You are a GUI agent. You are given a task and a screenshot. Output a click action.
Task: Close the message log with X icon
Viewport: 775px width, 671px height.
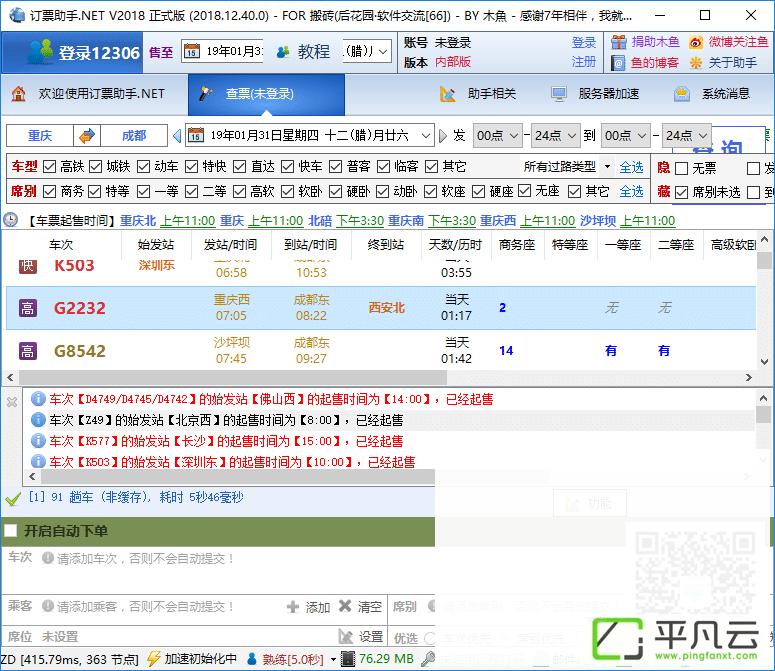12,402
